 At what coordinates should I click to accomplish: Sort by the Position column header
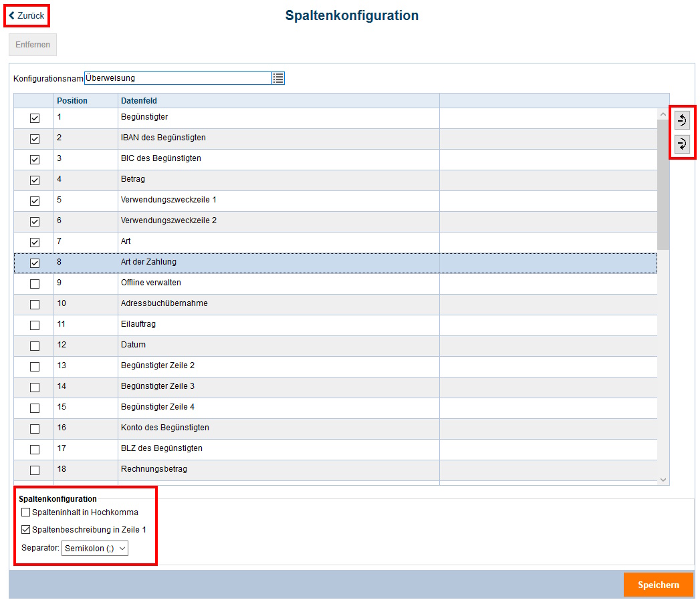(x=72, y=101)
